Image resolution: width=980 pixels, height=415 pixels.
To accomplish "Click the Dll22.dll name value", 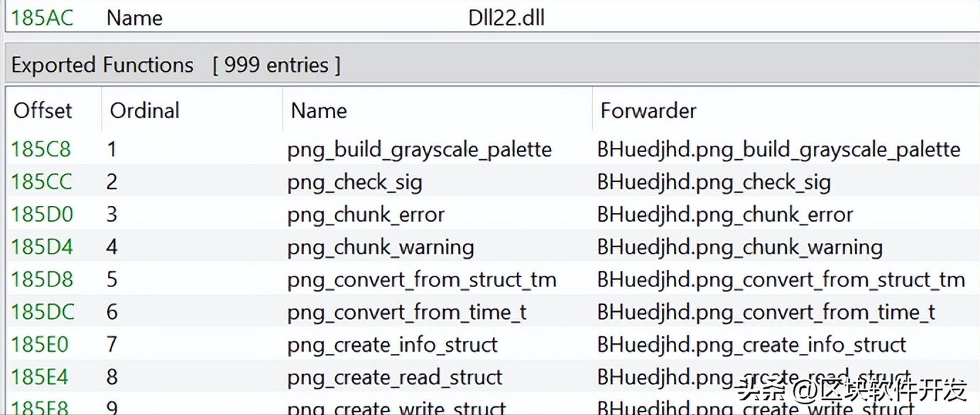I will click(x=506, y=18).
